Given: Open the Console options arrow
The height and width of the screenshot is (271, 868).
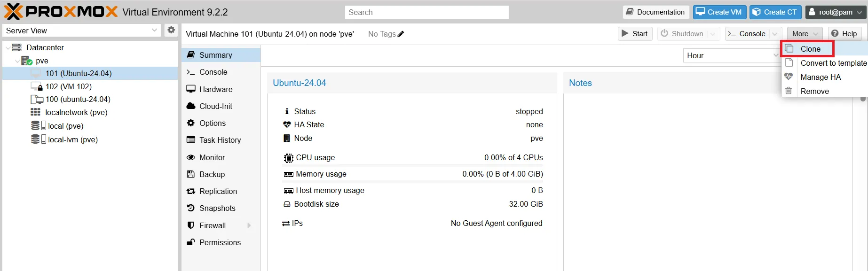Looking at the screenshot, I should [775, 34].
